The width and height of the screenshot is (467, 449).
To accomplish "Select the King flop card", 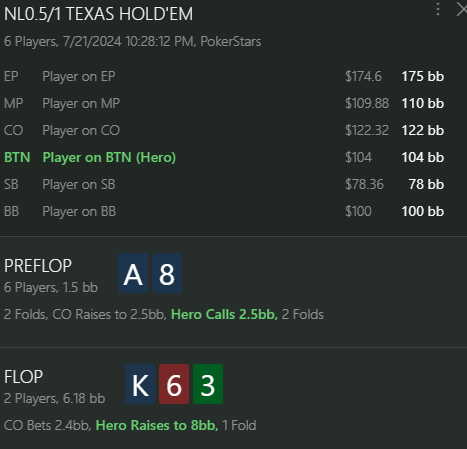I will coord(140,384).
